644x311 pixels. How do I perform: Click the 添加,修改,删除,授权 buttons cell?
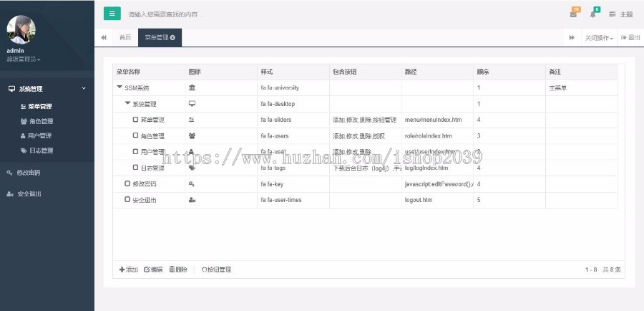366,135
